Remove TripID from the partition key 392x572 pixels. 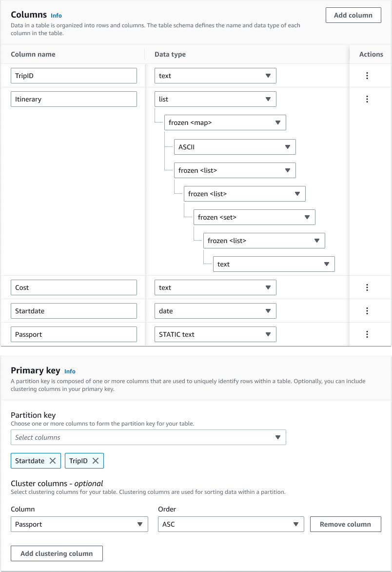(x=96, y=460)
